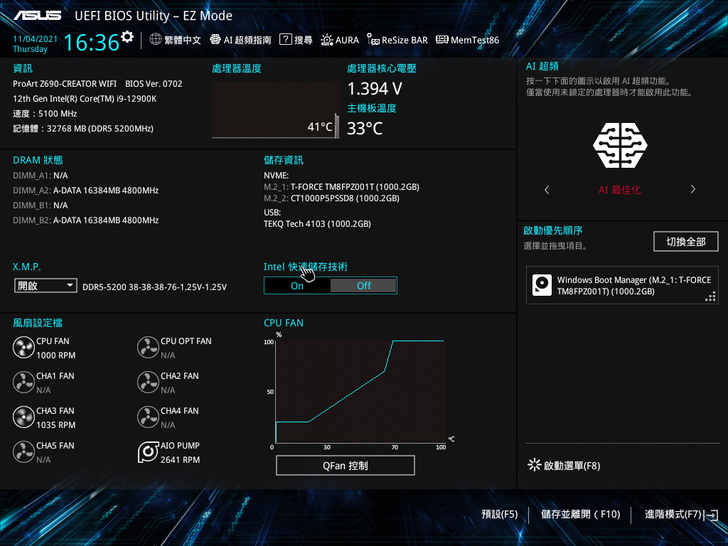This screenshot has width=728, height=546.
Task: Launch MemTest86 from top bar
Action: (x=468, y=40)
